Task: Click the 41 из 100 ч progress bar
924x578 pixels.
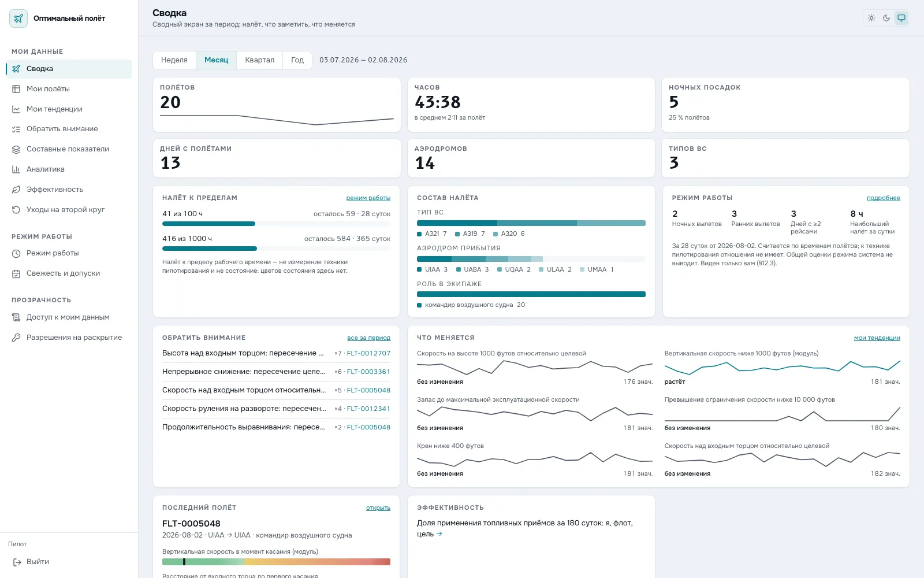Action: tap(276, 224)
